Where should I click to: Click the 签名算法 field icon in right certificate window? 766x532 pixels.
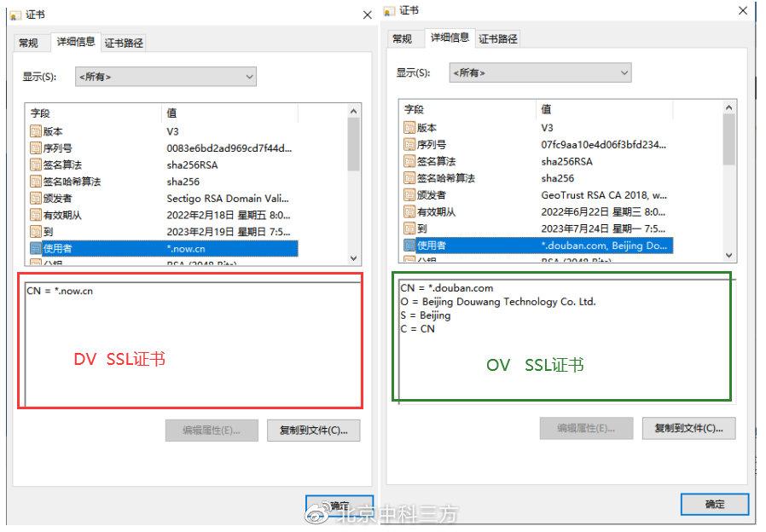[x=409, y=161]
